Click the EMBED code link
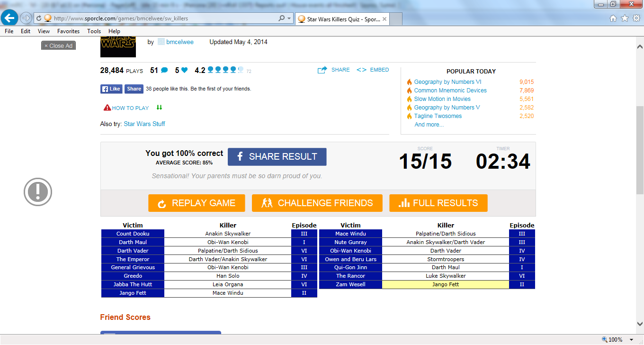 379,70
